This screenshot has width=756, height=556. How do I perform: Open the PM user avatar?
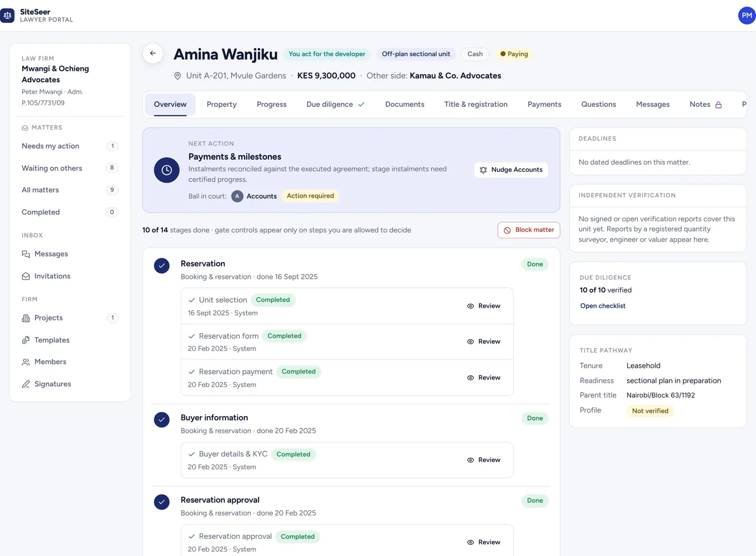(747, 16)
